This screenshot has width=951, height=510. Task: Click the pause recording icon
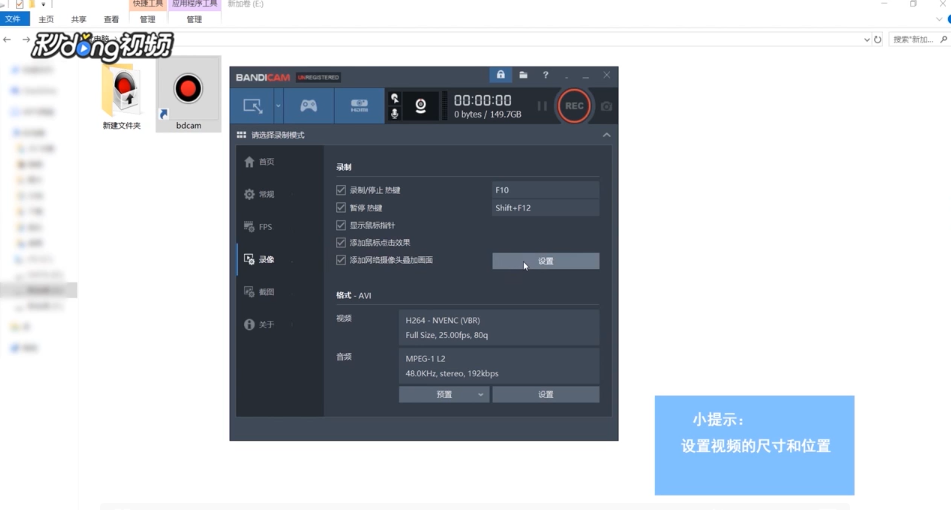coord(542,106)
